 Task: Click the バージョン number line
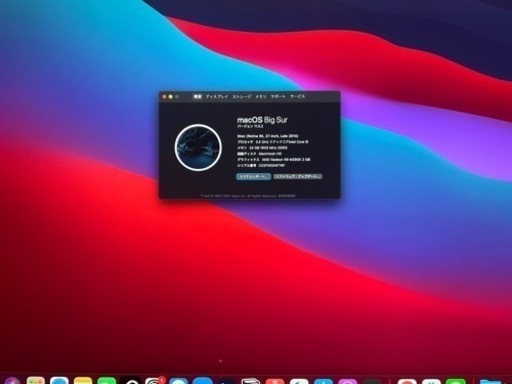point(250,127)
